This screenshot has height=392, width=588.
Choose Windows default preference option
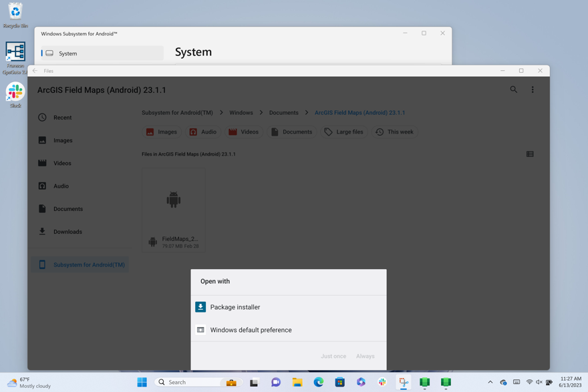click(x=289, y=330)
